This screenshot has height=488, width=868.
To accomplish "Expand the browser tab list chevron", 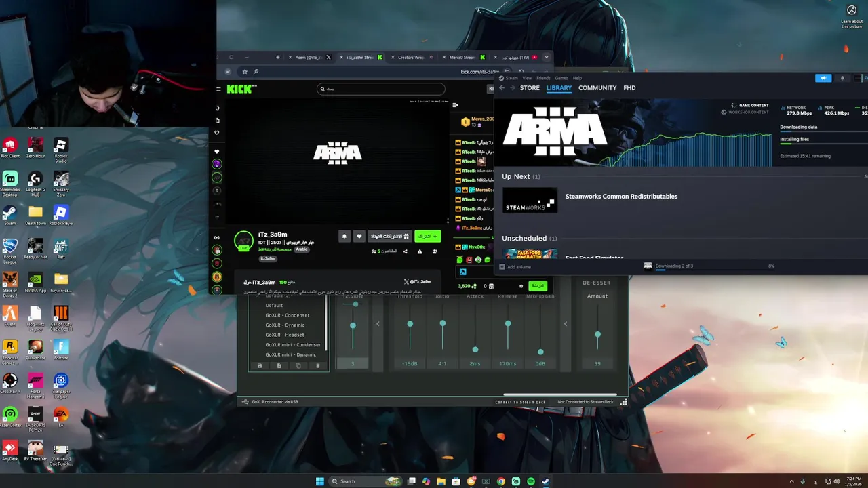I will 547,57.
